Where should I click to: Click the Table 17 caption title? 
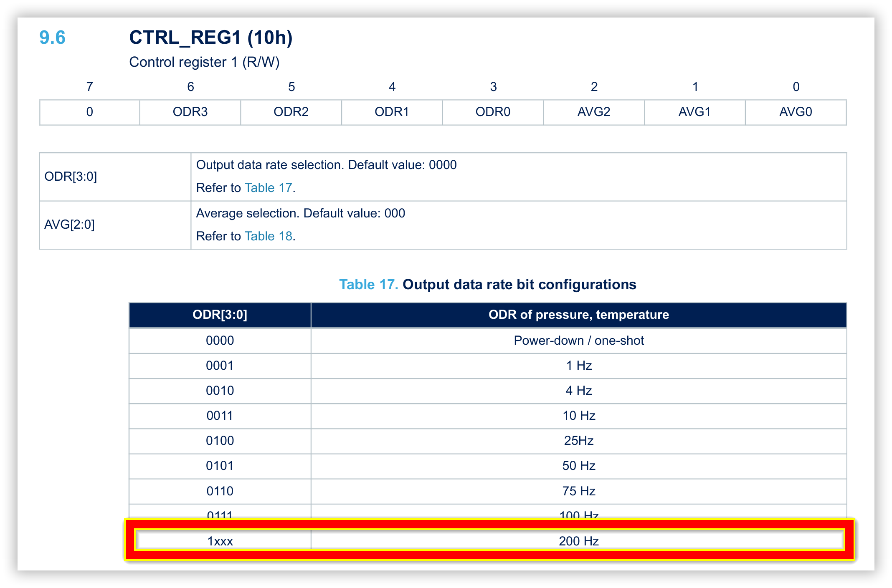point(487,285)
